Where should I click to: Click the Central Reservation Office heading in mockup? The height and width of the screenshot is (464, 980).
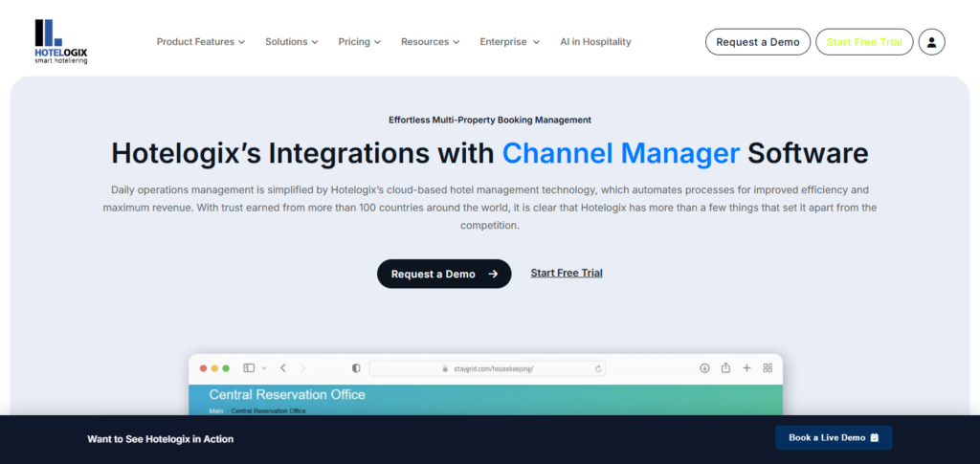[287, 395]
